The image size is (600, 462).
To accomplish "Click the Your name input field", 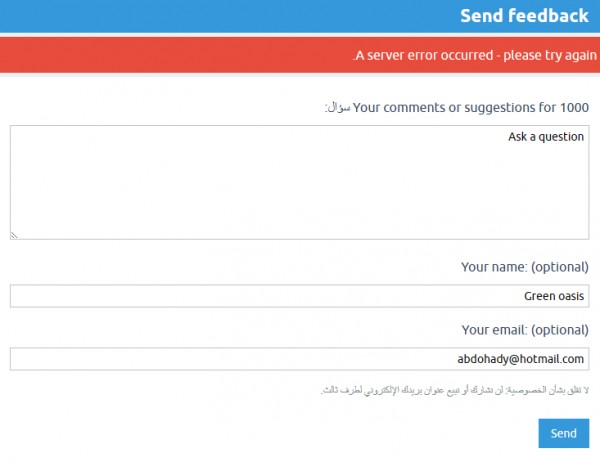I will point(300,296).
